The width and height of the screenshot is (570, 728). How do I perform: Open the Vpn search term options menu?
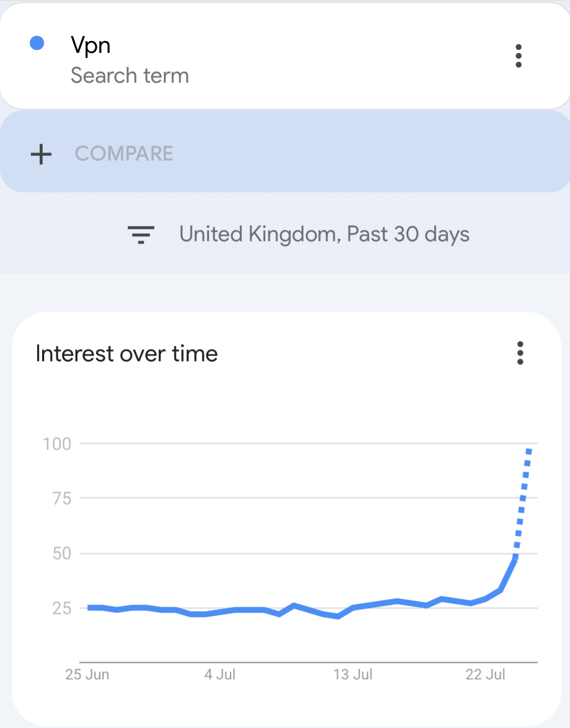click(519, 56)
